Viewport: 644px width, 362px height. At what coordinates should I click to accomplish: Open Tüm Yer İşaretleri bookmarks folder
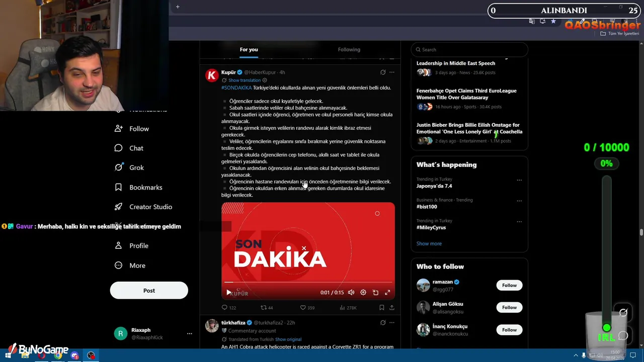click(620, 34)
